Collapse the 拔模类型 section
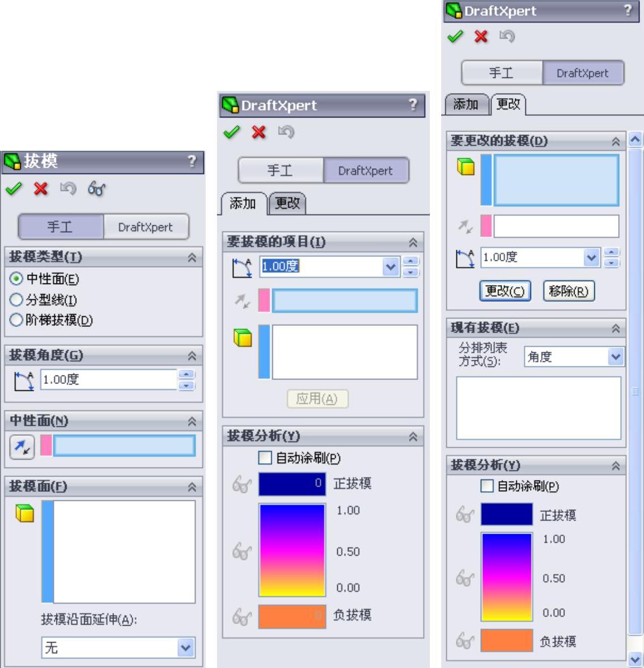Screen dimensions: 644x668 192,257
